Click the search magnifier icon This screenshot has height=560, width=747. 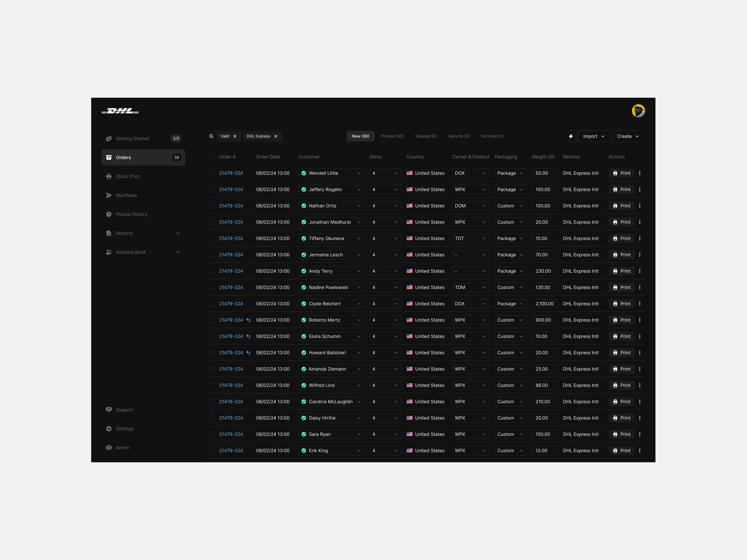tap(211, 136)
